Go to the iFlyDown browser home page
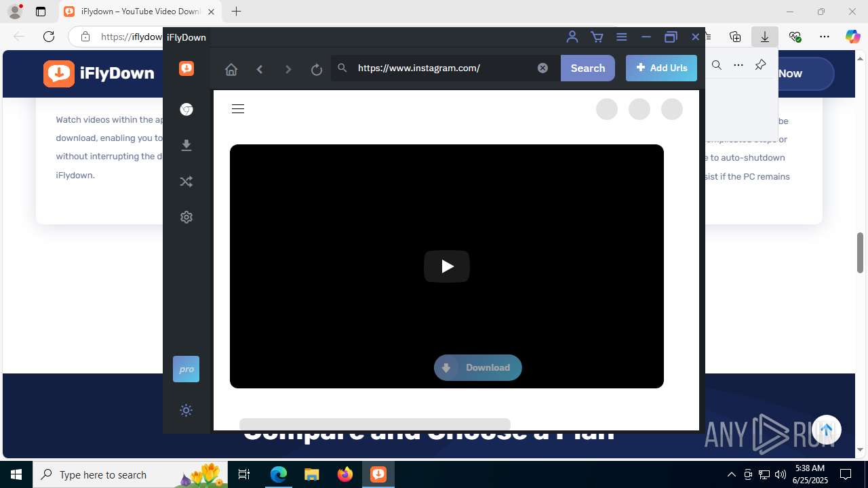 click(231, 68)
